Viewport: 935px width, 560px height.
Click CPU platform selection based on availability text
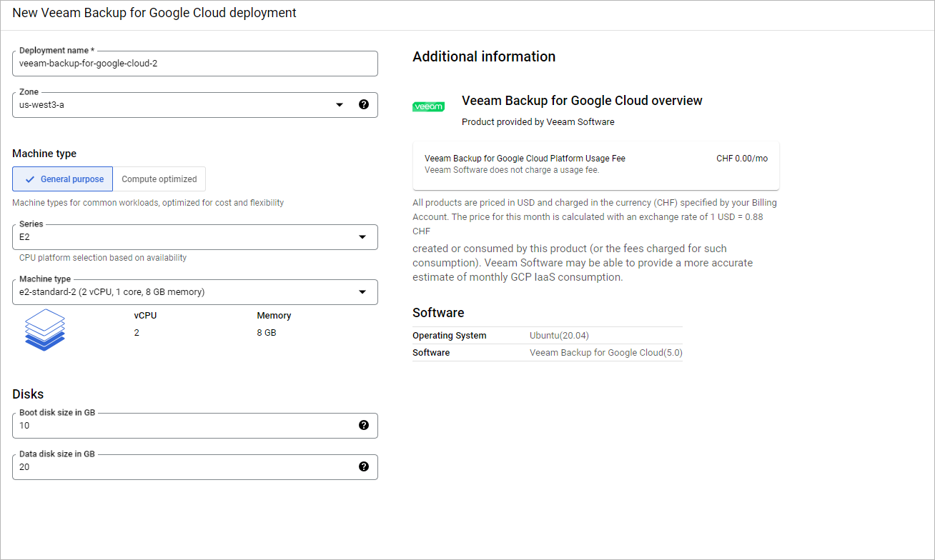click(x=103, y=258)
